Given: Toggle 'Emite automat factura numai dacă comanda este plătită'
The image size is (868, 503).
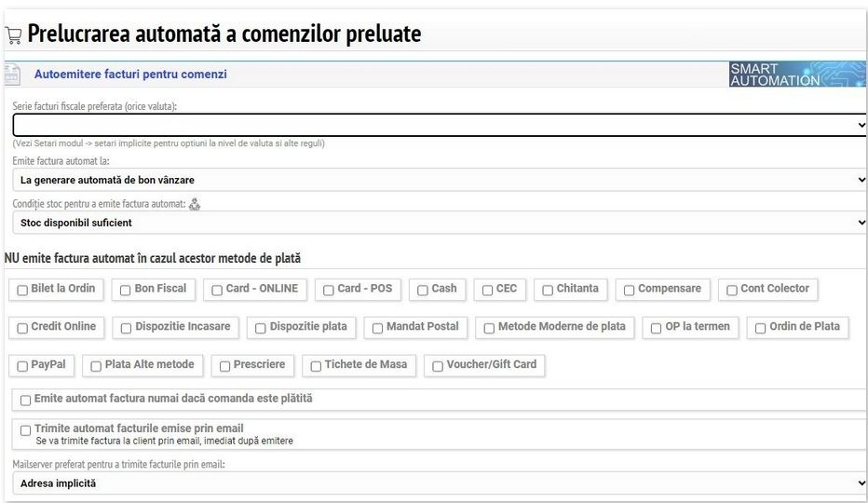Looking at the screenshot, I should [x=26, y=401].
